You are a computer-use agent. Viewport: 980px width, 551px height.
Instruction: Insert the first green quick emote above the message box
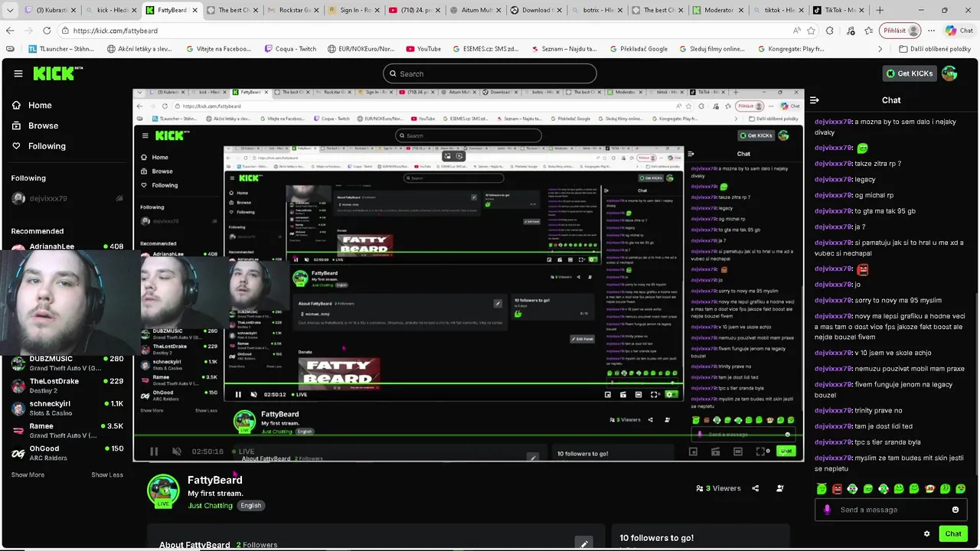[x=822, y=489]
